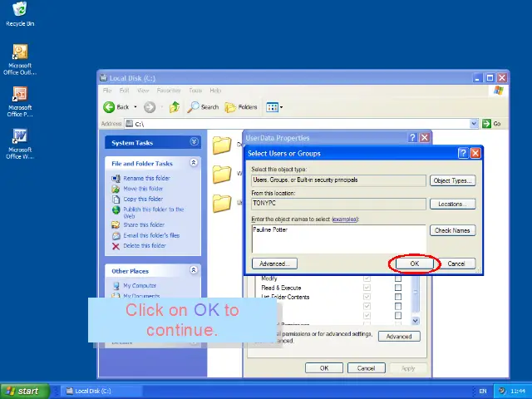Image resolution: width=532 pixels, height=399 pixels.
Task: Open the Tools menu in Explorer
Action: [195, 90]
